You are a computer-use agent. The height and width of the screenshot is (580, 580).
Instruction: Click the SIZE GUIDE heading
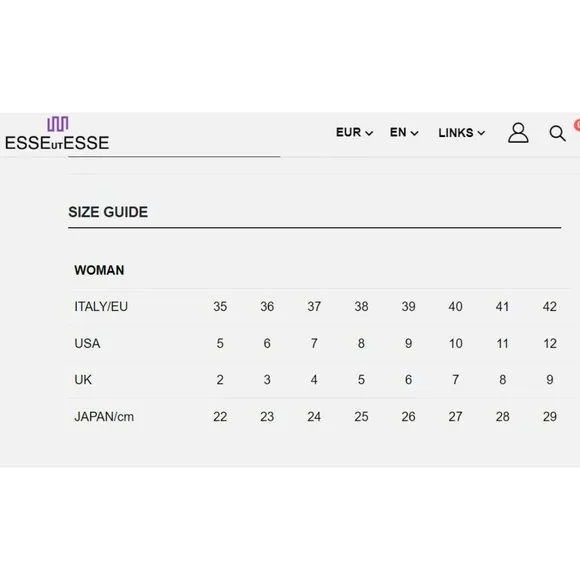tap(108, 212)
